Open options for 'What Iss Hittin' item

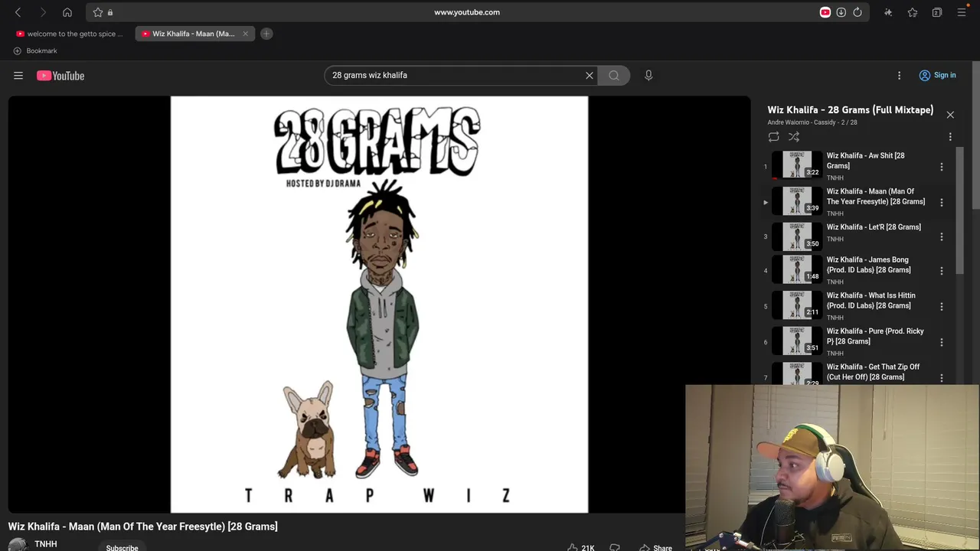click(942, 307)
